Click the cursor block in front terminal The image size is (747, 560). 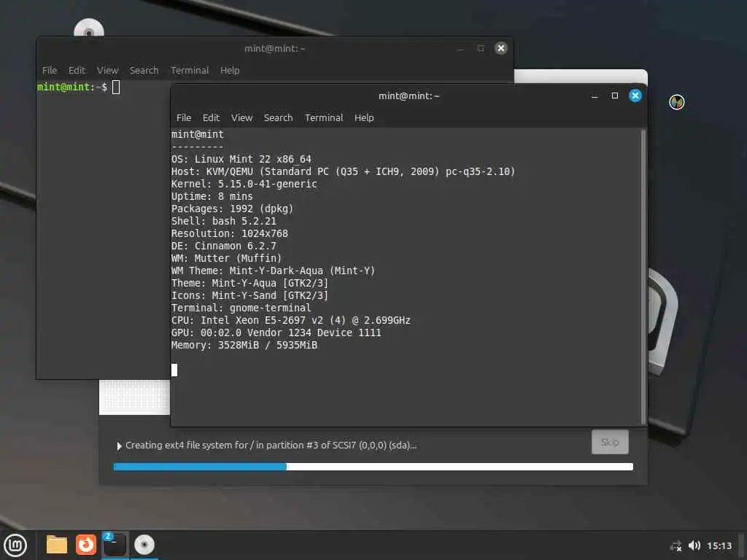point(174,370)
